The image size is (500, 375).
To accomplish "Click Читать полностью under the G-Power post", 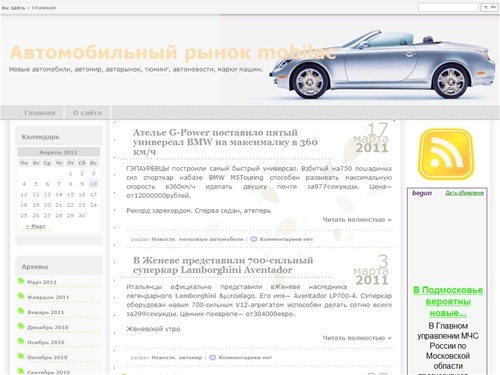I will [x=357, y=220].
